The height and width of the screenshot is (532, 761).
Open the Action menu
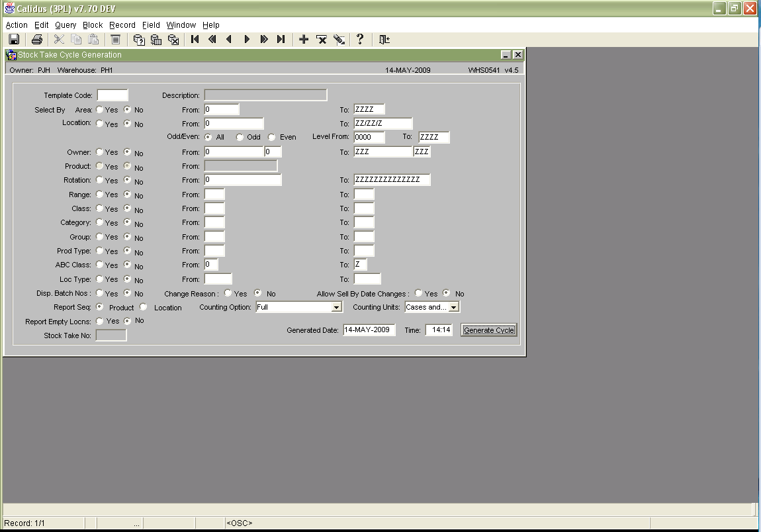[17, 24]
